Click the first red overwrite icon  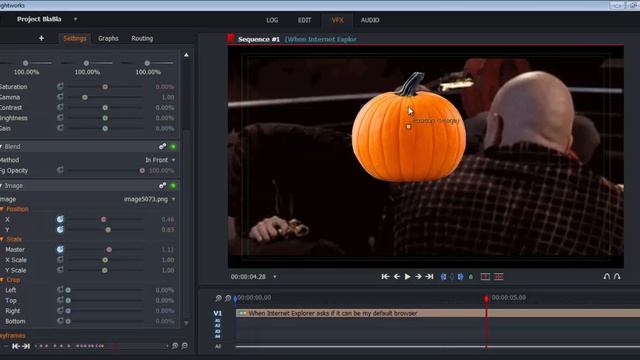tap(485, 277)
